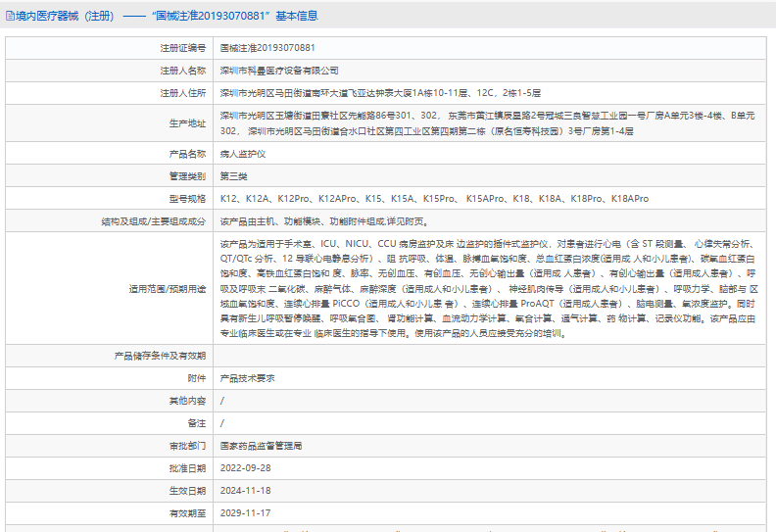Select the registrant address text with 飞亚达钟表大厦
The width and height of the screenshot is (776, 532).
(380, 93)
